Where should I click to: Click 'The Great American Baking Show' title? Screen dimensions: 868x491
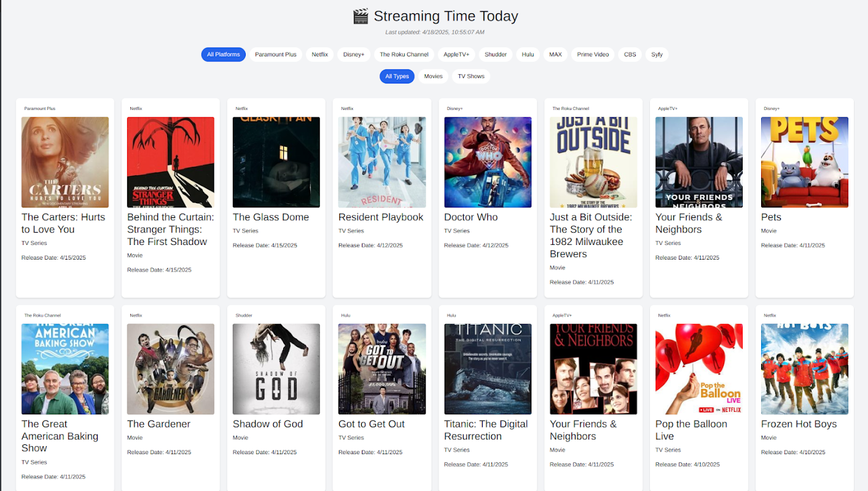click(x=60, y=436)
